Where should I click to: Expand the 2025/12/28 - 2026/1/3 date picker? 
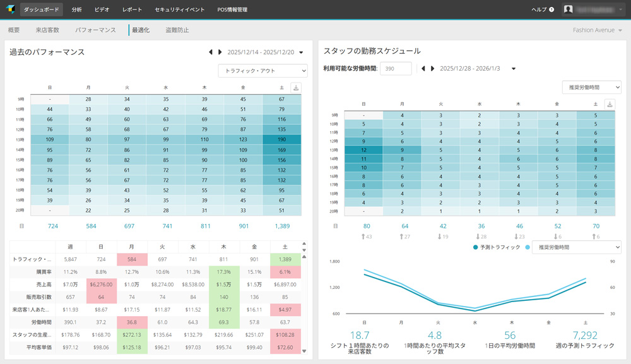click(514, 68)
